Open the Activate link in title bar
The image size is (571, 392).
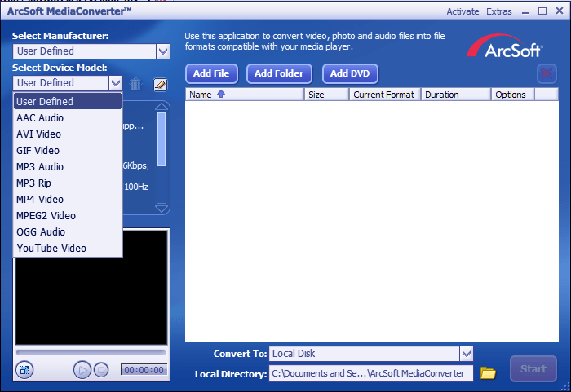pos(463,11)
